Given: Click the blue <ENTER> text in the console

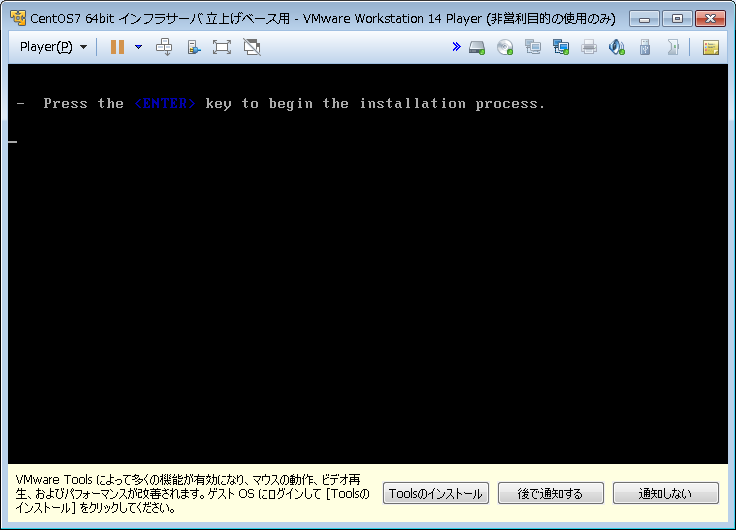Looking at the screenshot, I should click(165, 103).
